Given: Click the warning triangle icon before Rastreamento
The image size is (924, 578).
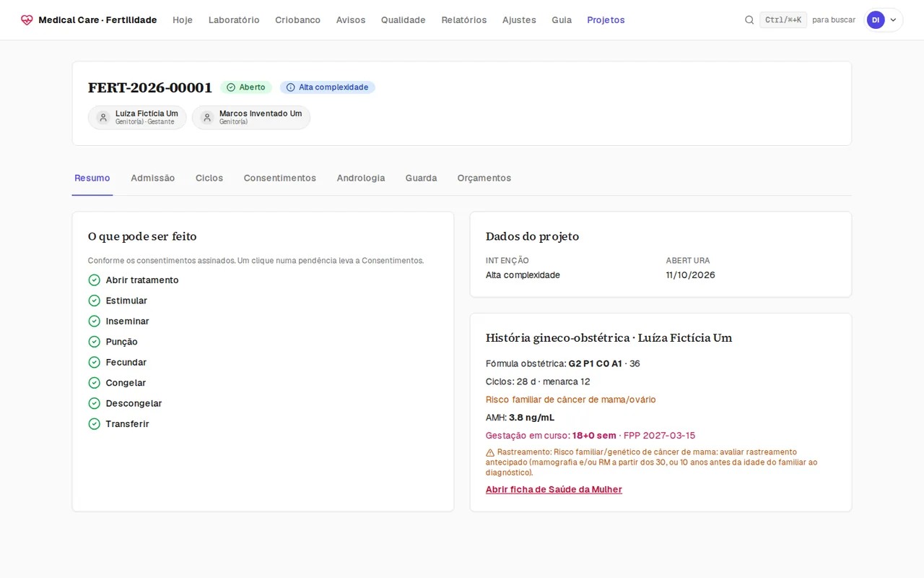Looking at the screenshot, I should pos(490,452).
